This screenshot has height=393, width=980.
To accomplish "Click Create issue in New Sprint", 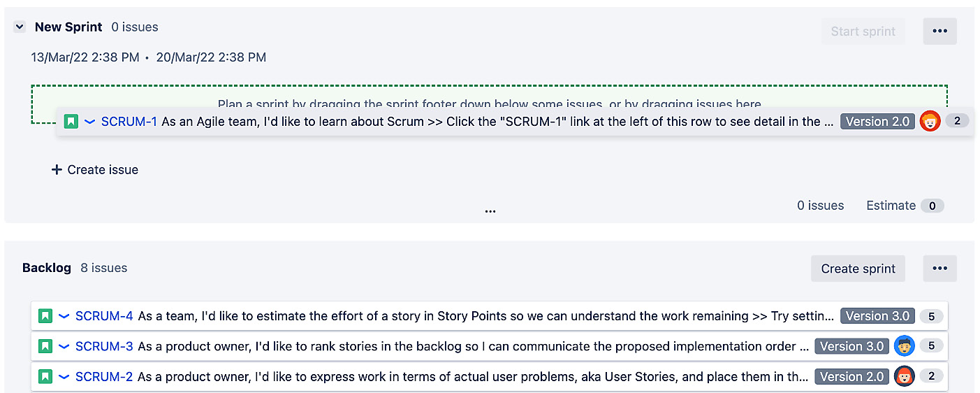I will coord(95,170).
